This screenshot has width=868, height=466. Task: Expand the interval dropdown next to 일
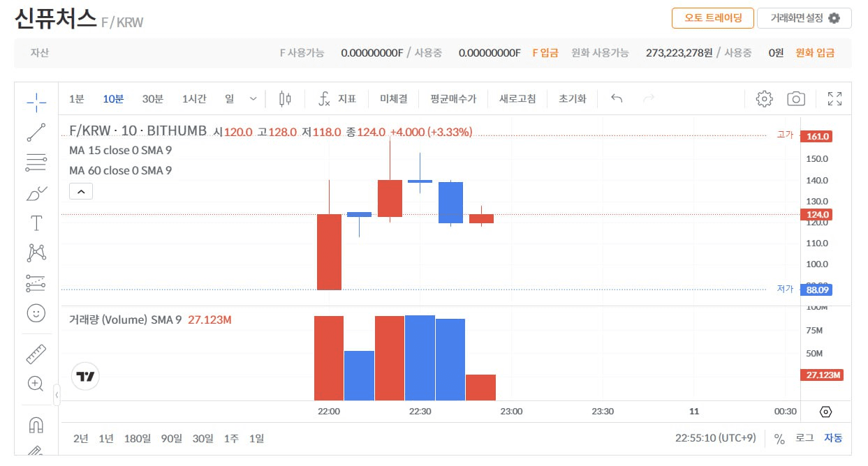pyautogui.click(x=253, y=99)
